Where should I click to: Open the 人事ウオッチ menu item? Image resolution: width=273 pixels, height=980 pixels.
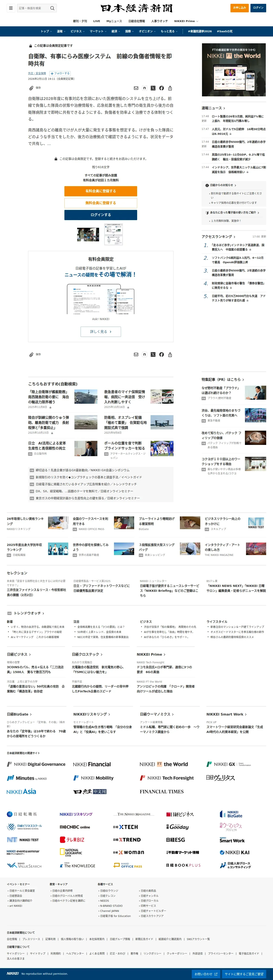(x=159, y=21)
